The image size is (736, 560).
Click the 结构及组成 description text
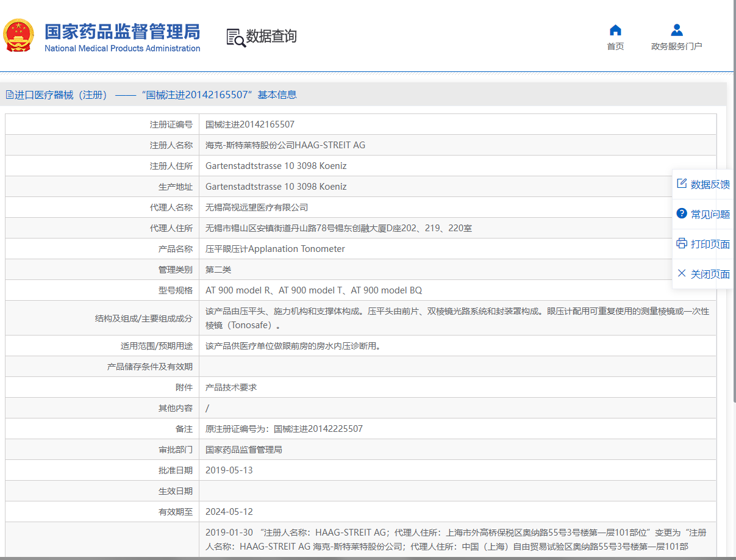point(457,318)
